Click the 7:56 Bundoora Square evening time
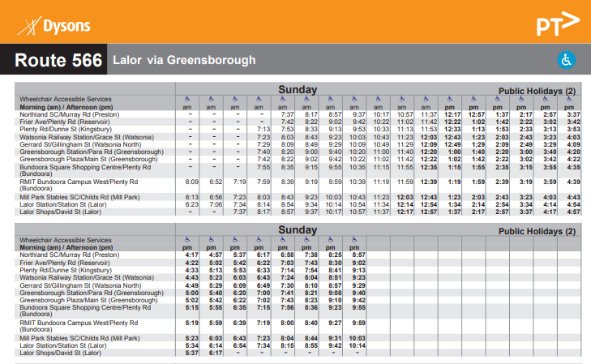This screenshot has height=364, width=591. 288,308
